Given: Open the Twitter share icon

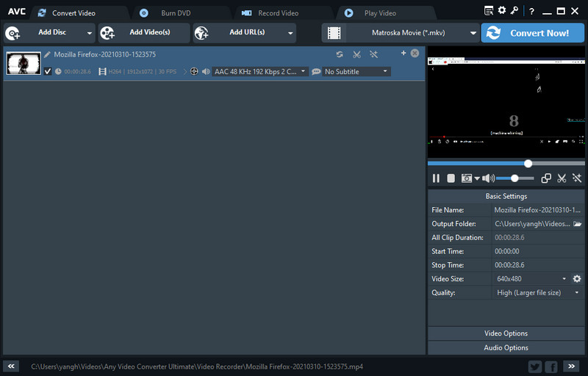Looking at the screenshot, I should tap(535, 366).
